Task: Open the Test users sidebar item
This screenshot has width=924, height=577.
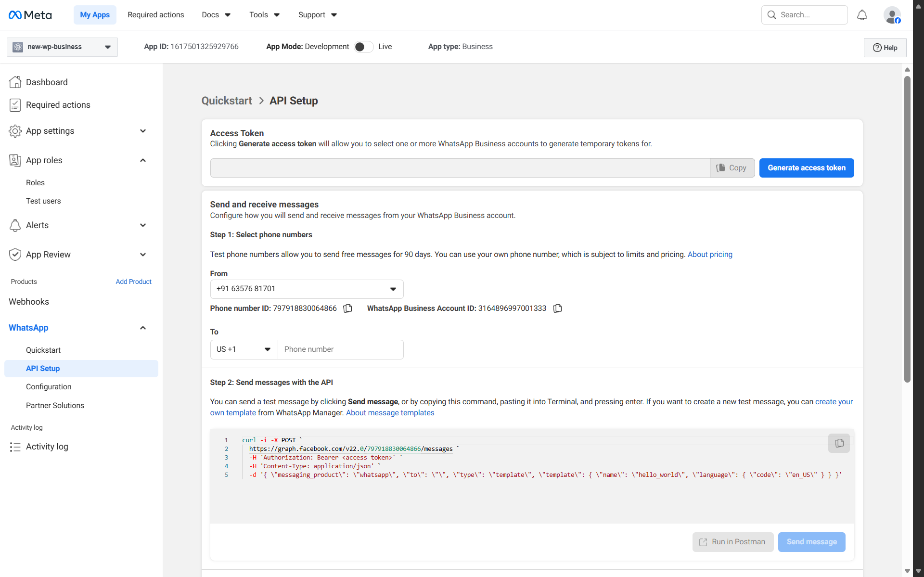Action: [43, 201]
